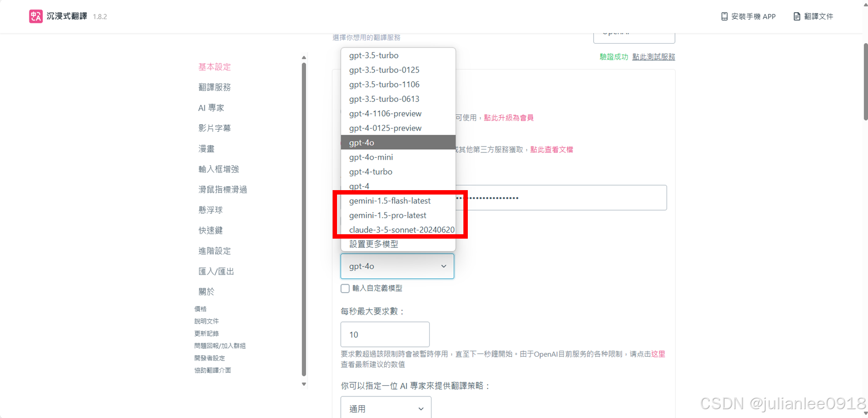
Task: Click 安裝手機 APP button
Action: pos(748,16)
